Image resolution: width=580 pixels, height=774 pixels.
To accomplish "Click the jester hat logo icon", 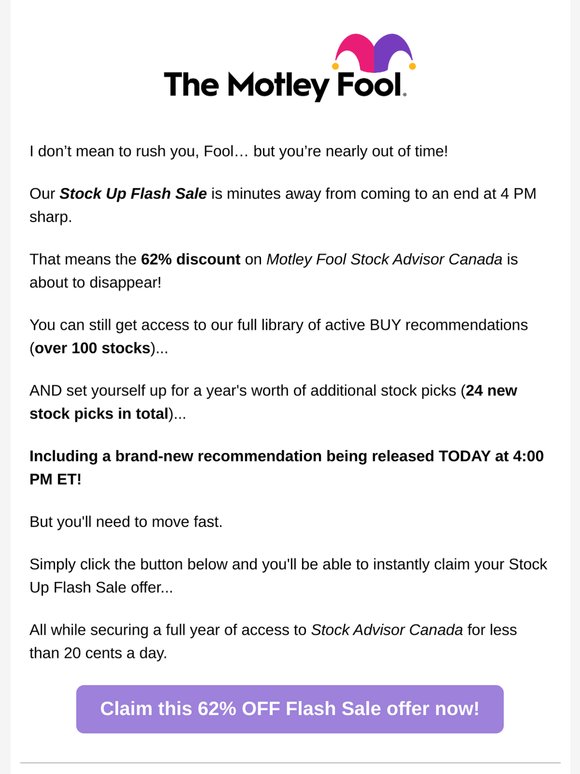I will tap(374, 53).
